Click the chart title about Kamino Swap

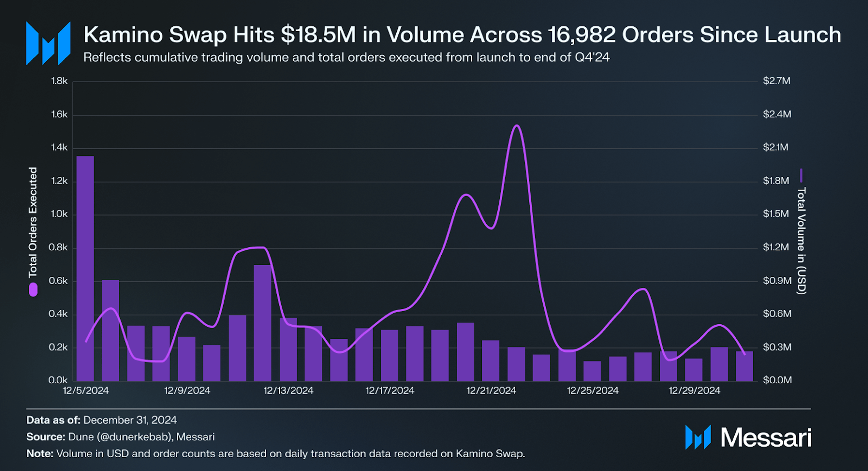click(462, 35)
